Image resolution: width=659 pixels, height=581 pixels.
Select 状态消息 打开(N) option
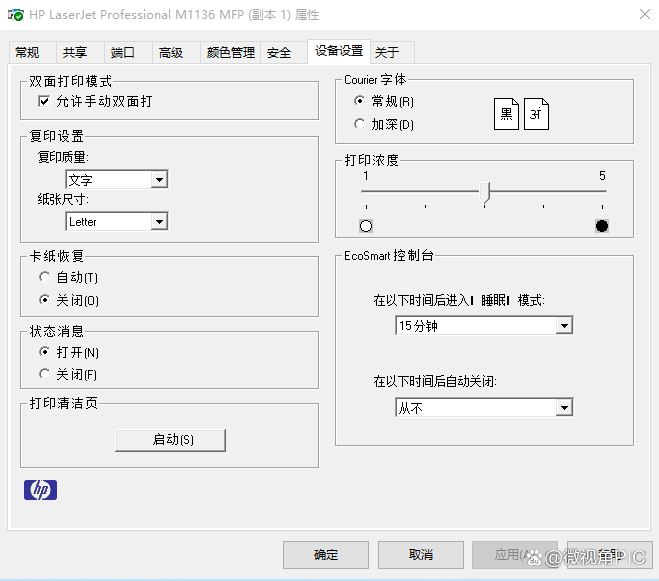pos(45,351)
